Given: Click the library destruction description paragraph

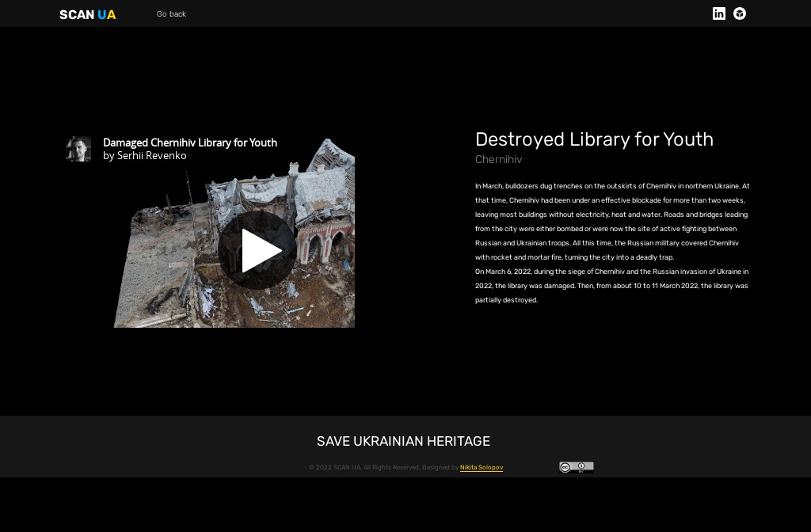Looking at the screenshot, I should (x=611, y=242).
